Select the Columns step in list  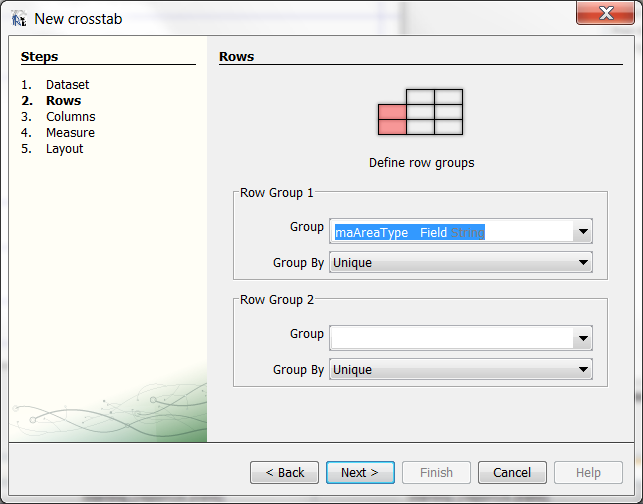click(x=70, y=117)
